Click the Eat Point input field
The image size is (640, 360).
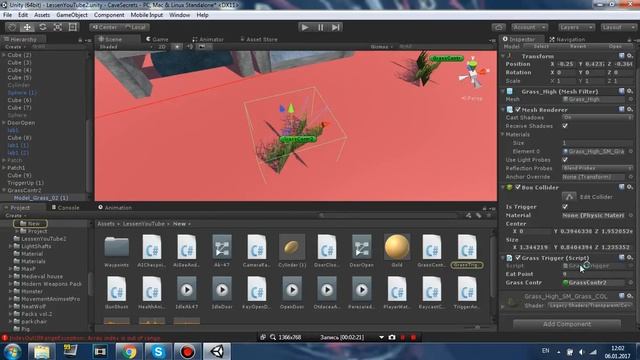pos(597,274)
